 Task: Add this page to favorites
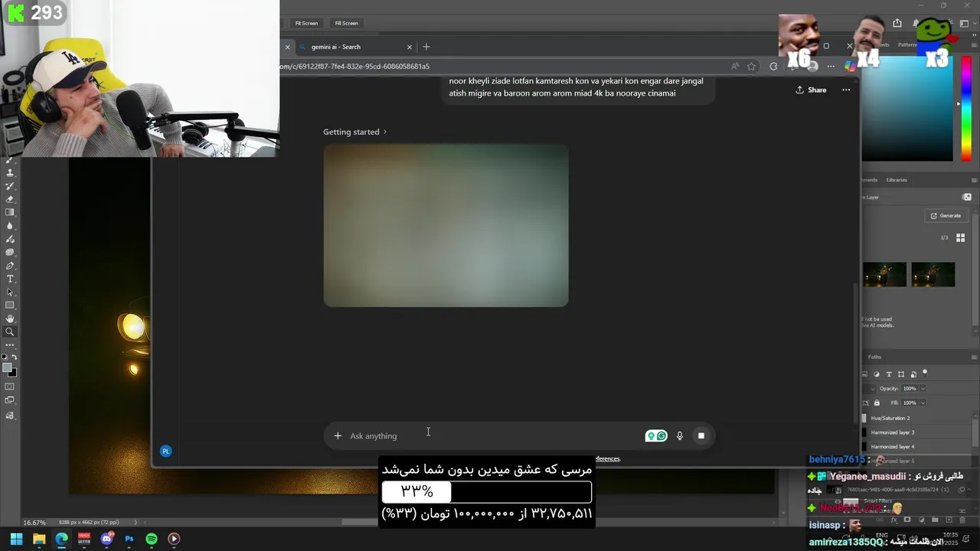752,67
